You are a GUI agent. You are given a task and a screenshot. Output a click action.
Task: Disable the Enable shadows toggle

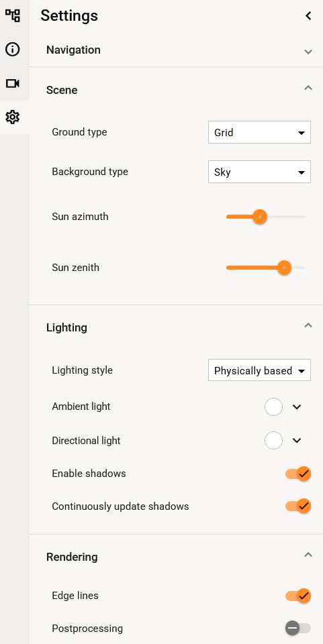[298, 474]
